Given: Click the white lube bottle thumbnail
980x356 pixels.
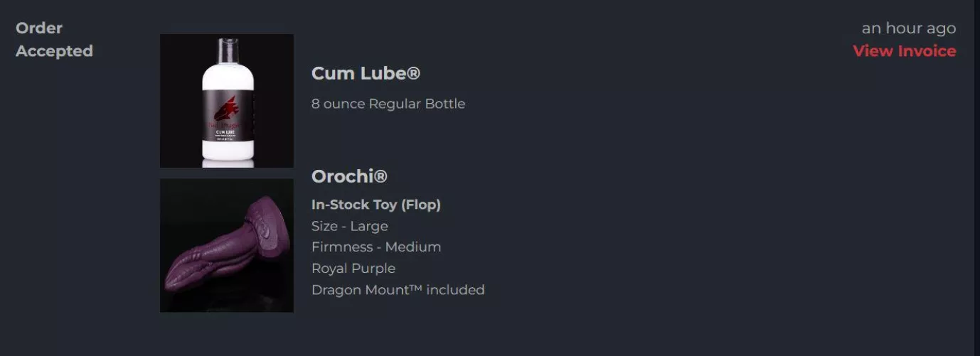Looking at the screenshot, I should [x=227, y=101].
